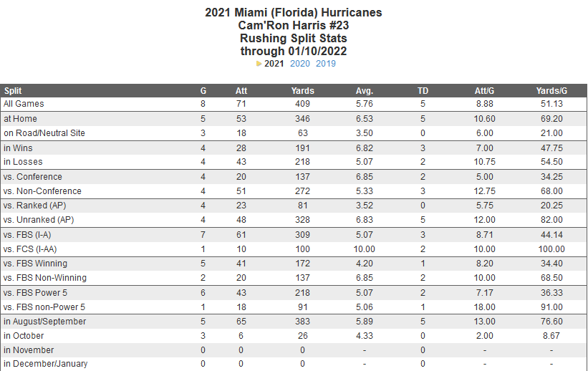Click the Yards column header
588x371 pixels.
point(302,91)
